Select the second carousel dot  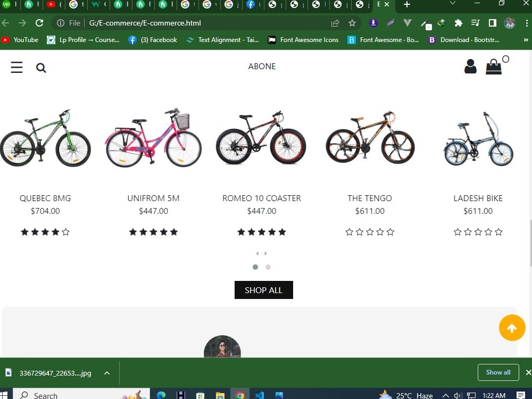(x=268, y=267)
